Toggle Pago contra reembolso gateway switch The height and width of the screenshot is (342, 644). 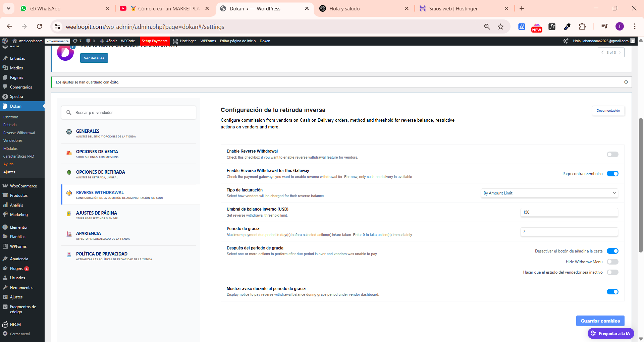[x=612, y=174]
